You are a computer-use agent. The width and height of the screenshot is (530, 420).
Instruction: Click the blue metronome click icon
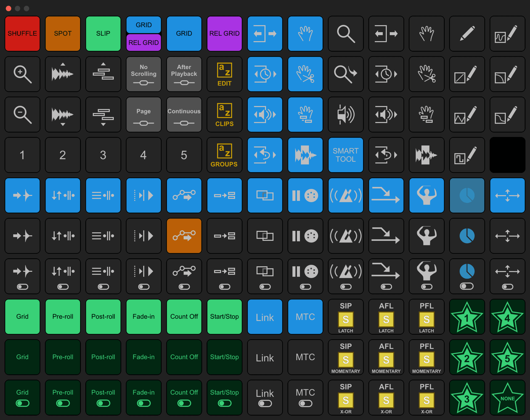point(346,196)
